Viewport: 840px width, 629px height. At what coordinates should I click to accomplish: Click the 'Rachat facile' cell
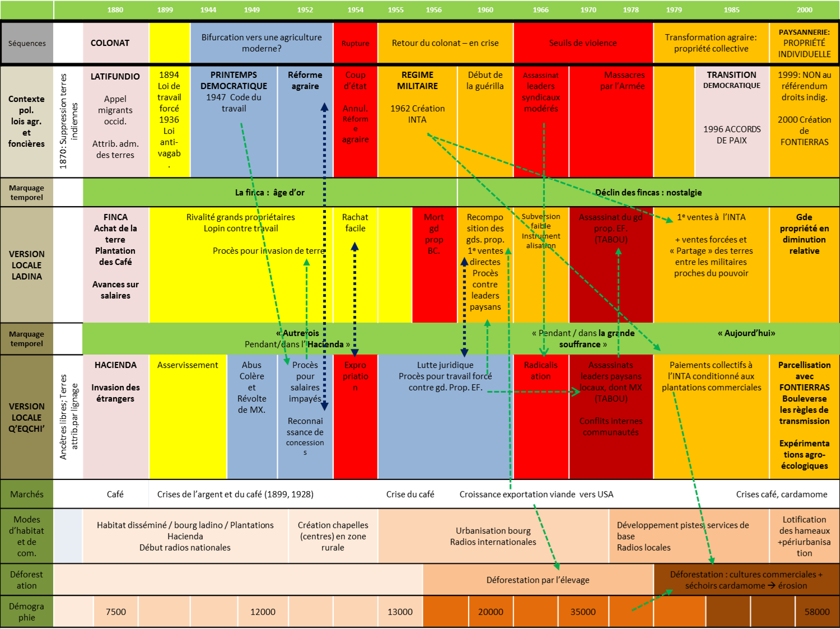point(355,265)
